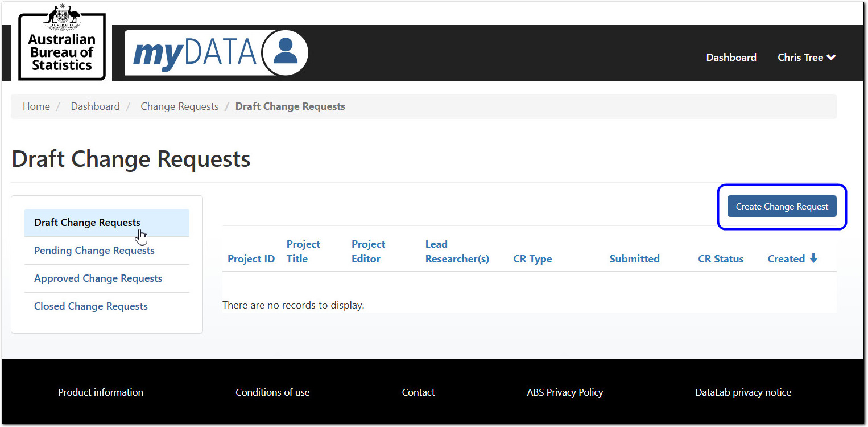
Task: Open the ABS Privacy Policy link
Action: (565, 392)
